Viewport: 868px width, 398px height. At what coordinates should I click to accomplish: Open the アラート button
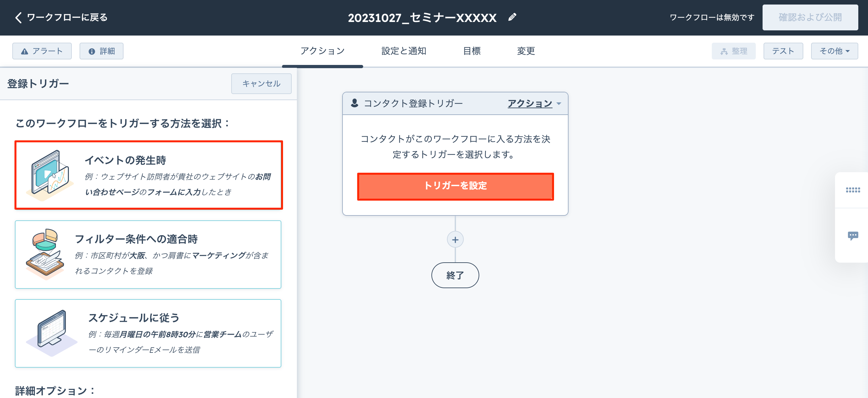click(42, 51)
